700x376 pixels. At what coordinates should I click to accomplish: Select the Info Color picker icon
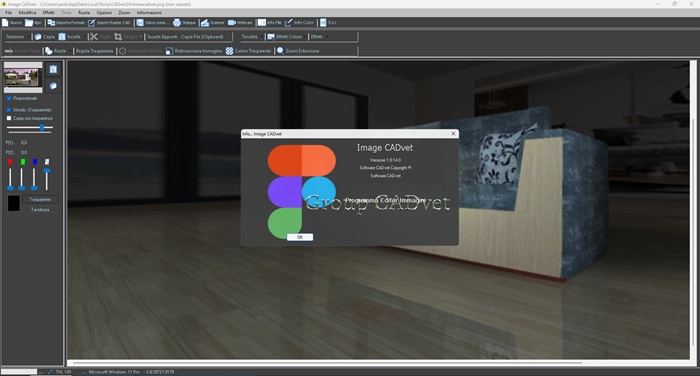click(288, 22)
